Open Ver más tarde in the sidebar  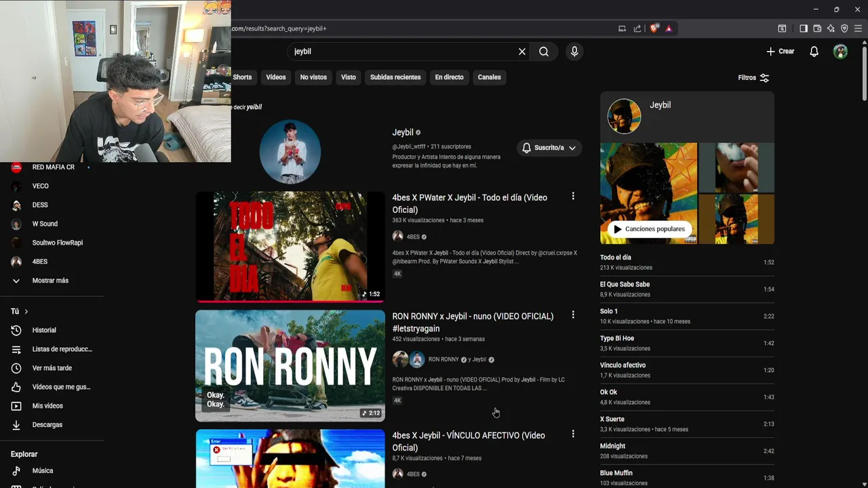click(52, 368)
